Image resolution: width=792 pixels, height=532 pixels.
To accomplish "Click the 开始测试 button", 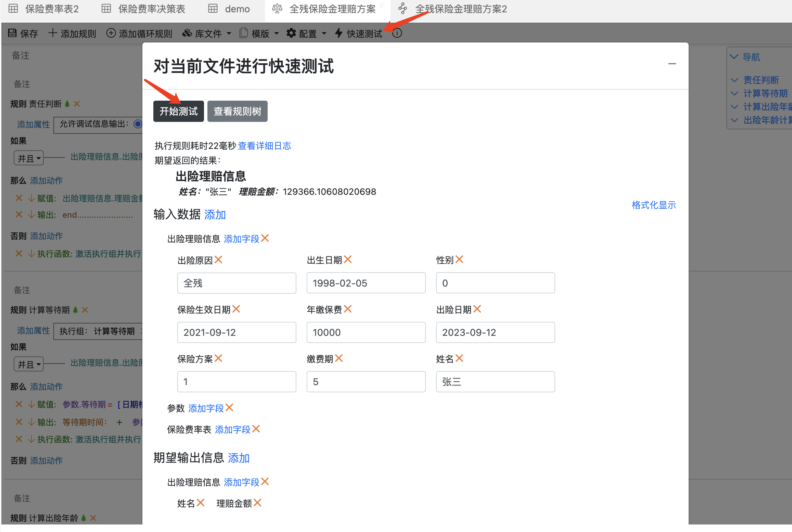I will pos(178,111).
